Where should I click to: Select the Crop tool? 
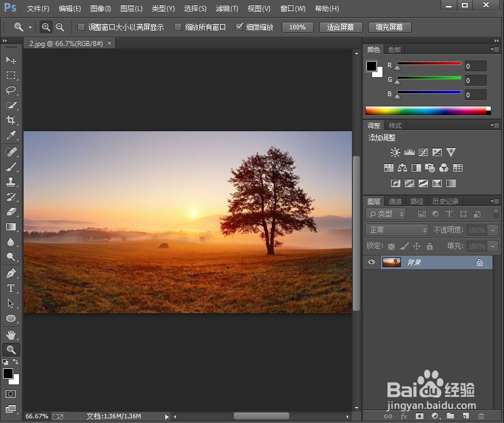[11, 120]
